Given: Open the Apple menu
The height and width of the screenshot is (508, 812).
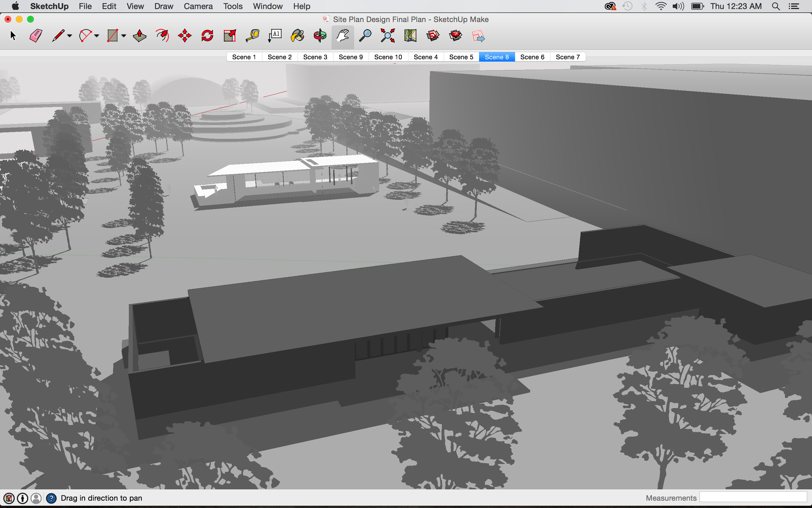Looking at the screenshot, I should pyautogui.click(x=15, y=6).
